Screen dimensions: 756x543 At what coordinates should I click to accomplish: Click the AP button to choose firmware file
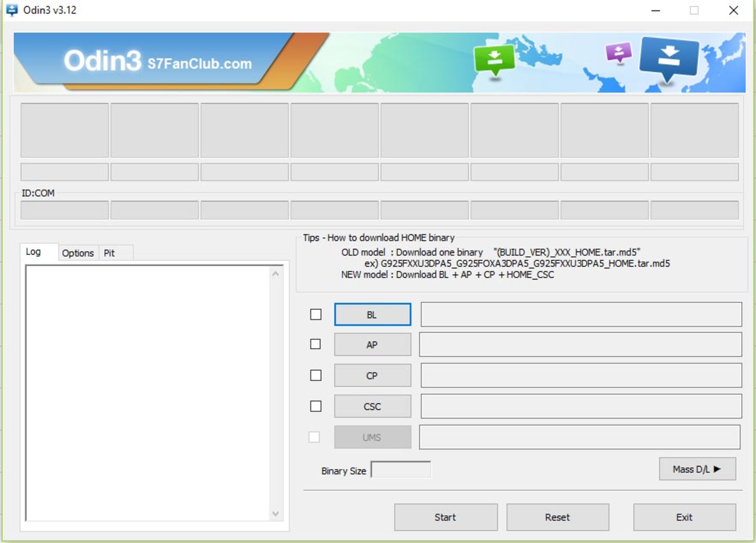(x=372, y=345)
